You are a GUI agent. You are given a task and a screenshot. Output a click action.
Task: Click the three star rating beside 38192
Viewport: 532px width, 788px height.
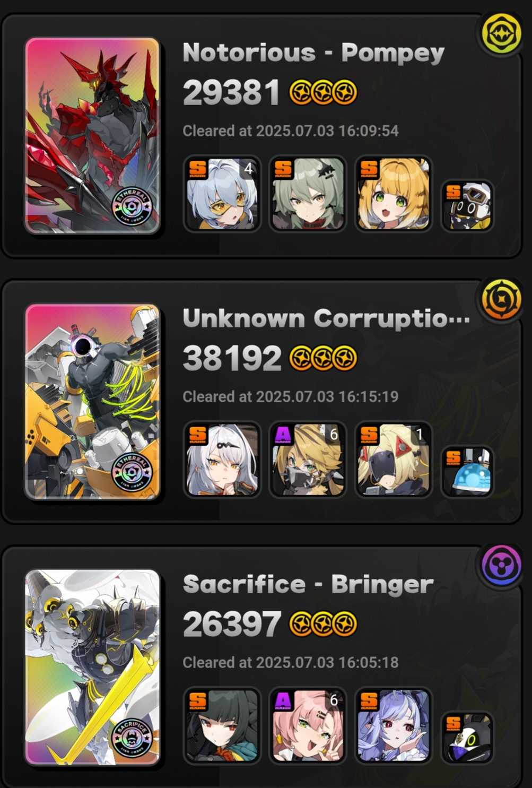click(323, 358)
